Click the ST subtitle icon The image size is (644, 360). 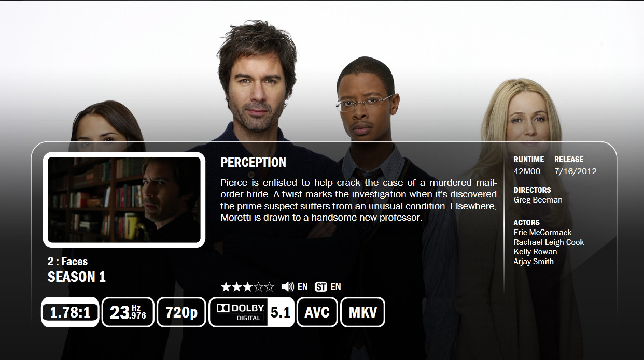tap(321, 287)
